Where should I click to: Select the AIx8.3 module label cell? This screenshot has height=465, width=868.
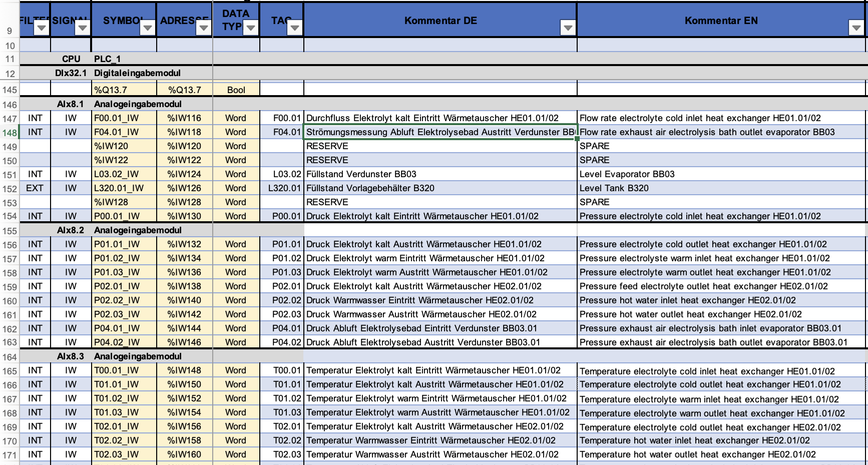[71, 356]
